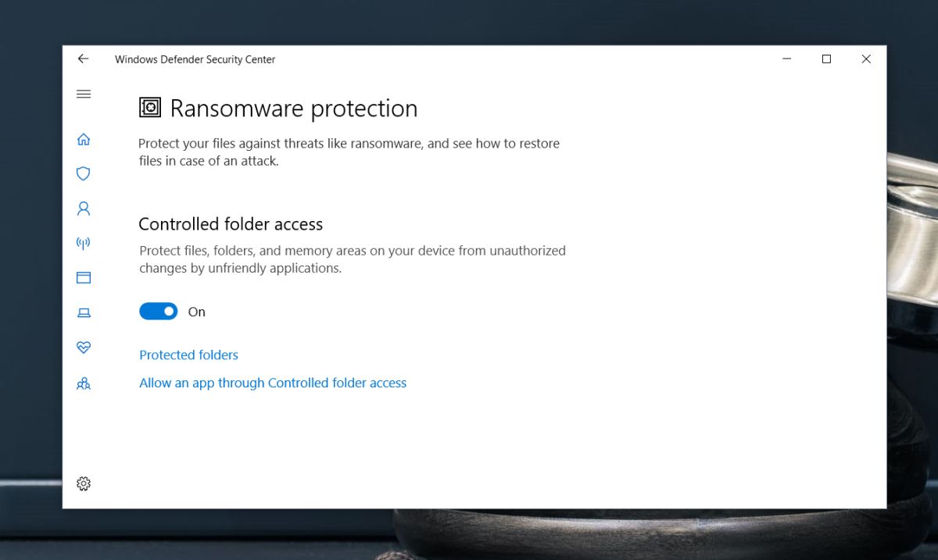Click the Windows Defender Security Center title
This screenshot has width=938, height=560.
coord(195,59)
